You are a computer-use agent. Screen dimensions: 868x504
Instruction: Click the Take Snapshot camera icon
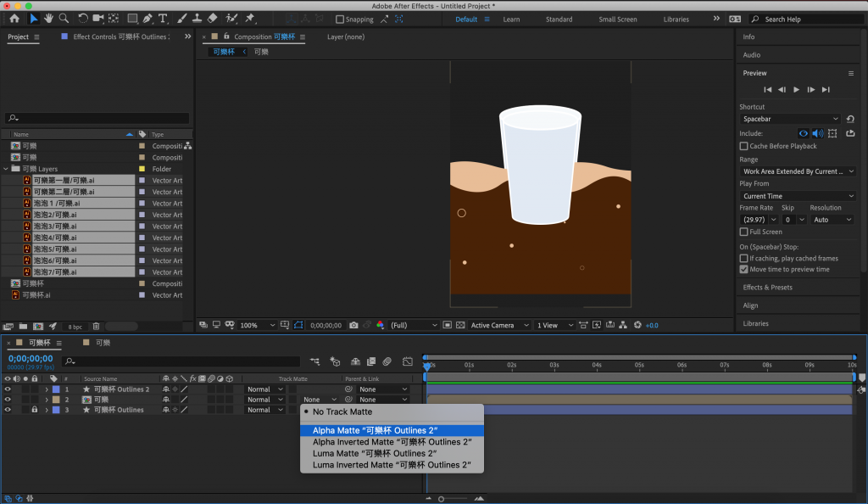tap(353, 325)
